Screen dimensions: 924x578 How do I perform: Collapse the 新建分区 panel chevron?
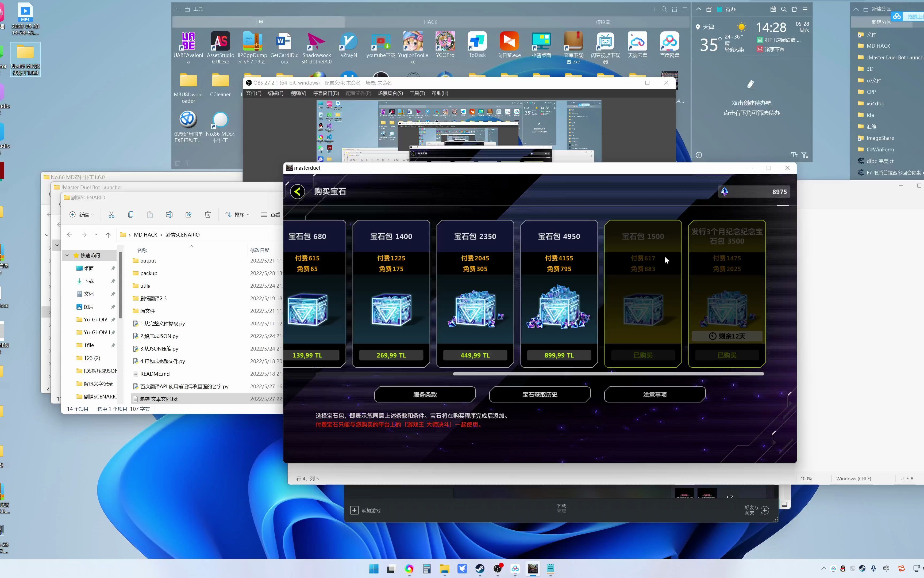point(856,9)
